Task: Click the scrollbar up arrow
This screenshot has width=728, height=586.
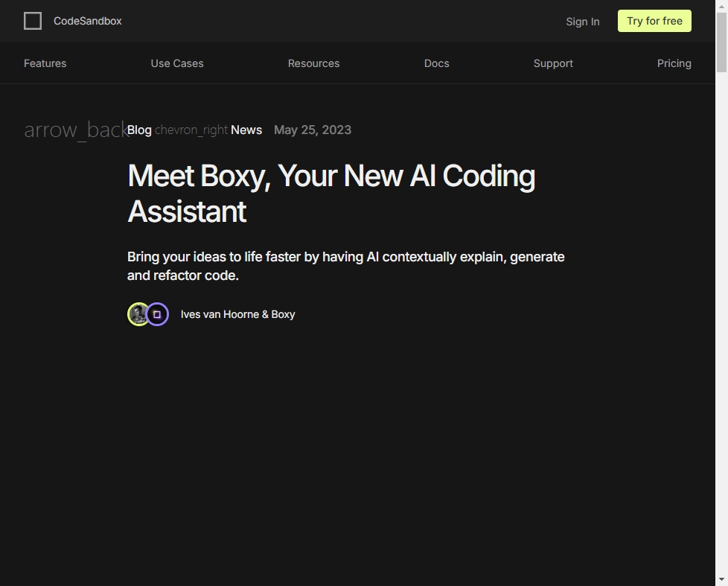Action: (721, 6)
